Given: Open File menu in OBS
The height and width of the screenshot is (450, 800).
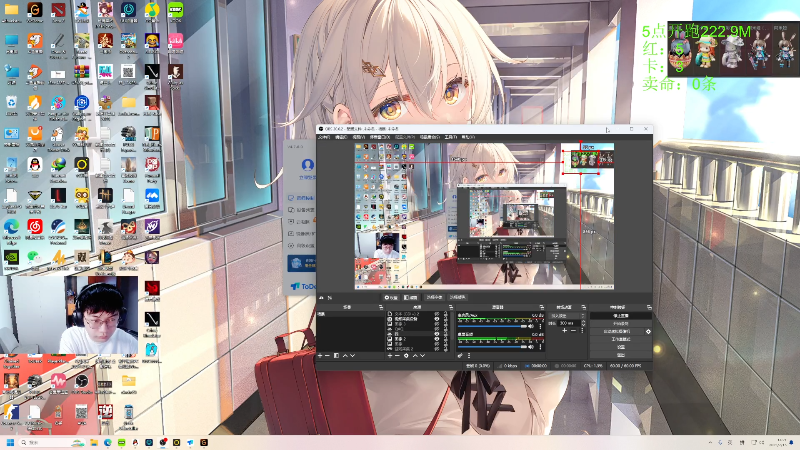Looking at the screenshot, I should tap(324, 137).
